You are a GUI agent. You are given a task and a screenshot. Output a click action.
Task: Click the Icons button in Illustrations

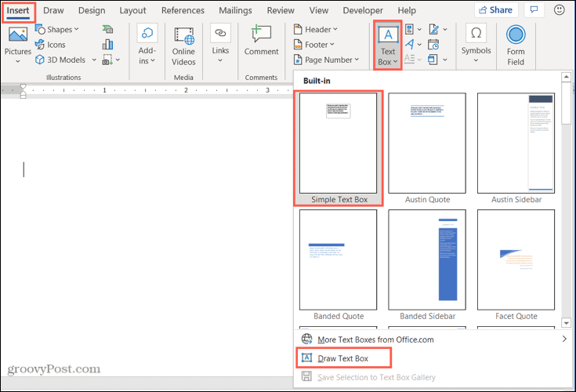(50, 45)
